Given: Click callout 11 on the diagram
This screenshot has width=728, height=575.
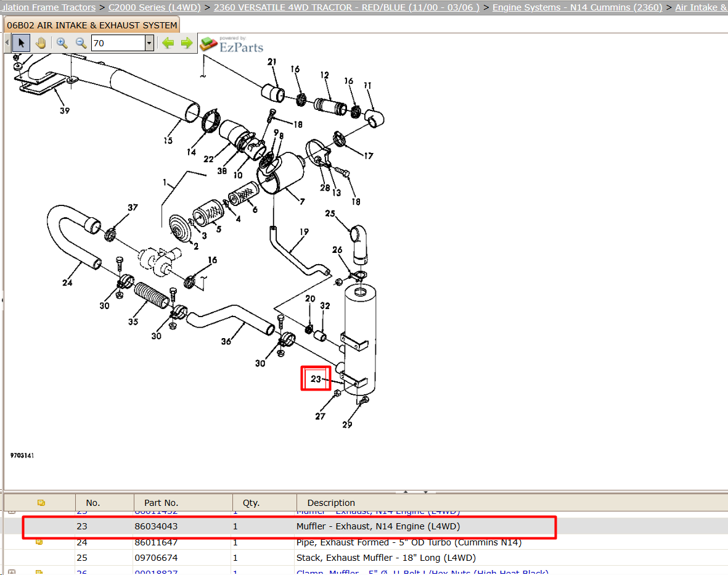Looking at the screenshot, I should [367, 85].
